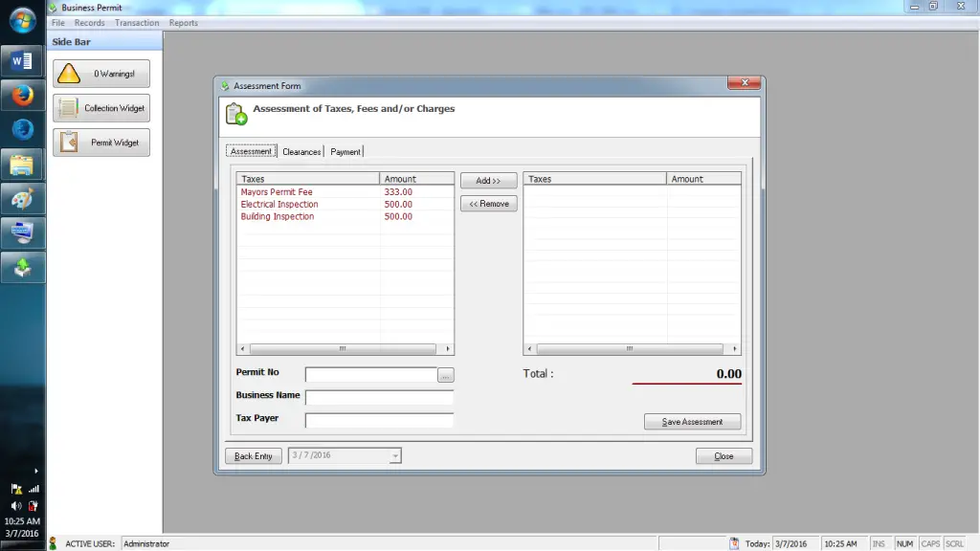The height and width of the screenshot is (551, 980).
Task: Open the Permit Widget button
Action: point(101,143)
